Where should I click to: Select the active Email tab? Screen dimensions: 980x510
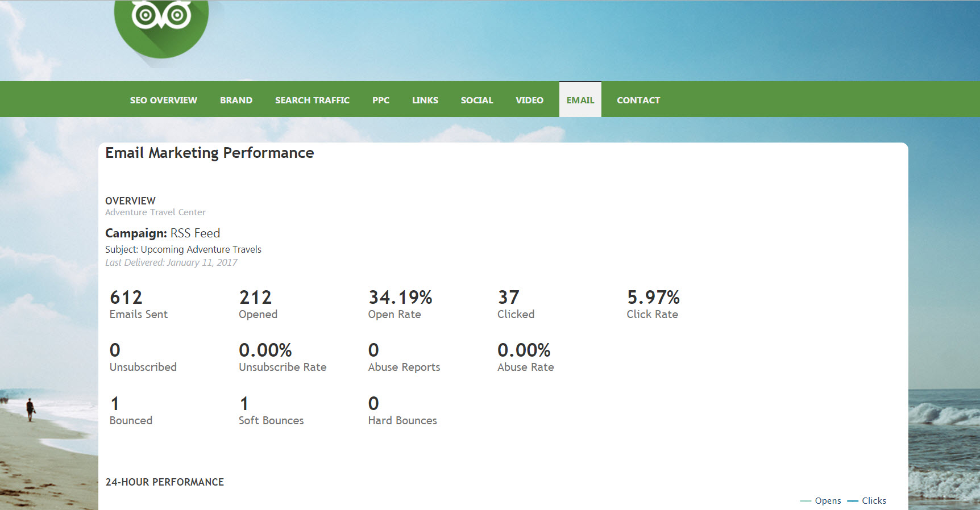(x=580, y=100)
